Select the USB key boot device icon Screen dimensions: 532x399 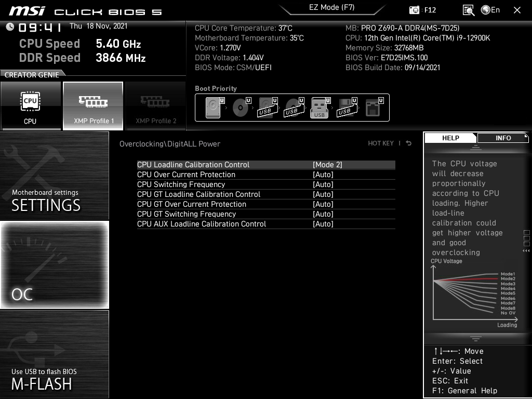[x=320, y=108]
